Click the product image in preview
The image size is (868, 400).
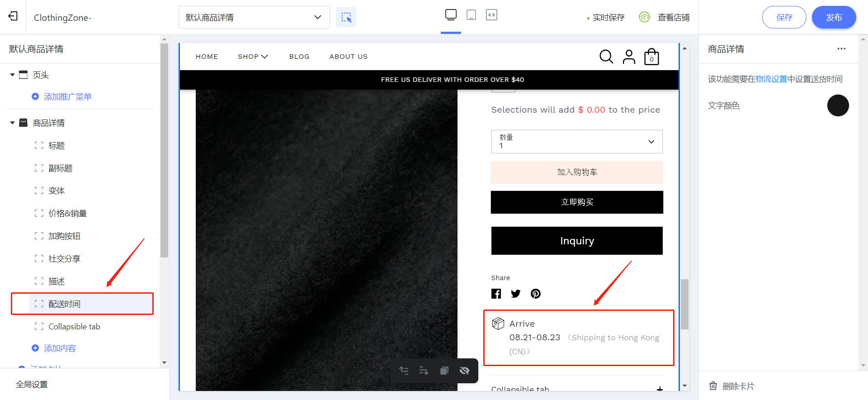(x=326, y=240)
